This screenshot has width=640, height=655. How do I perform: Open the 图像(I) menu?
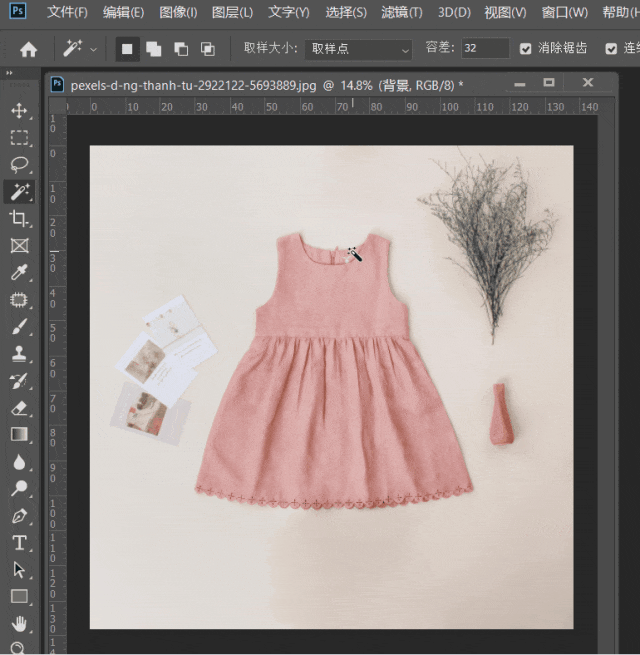pyautogui.click(x=178, y=12)
